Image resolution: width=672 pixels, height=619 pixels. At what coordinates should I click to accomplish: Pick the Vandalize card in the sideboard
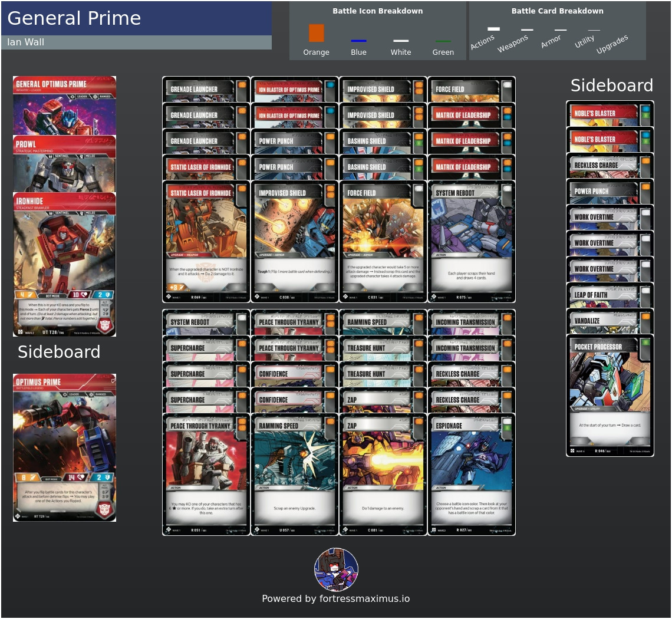[610, 321]
